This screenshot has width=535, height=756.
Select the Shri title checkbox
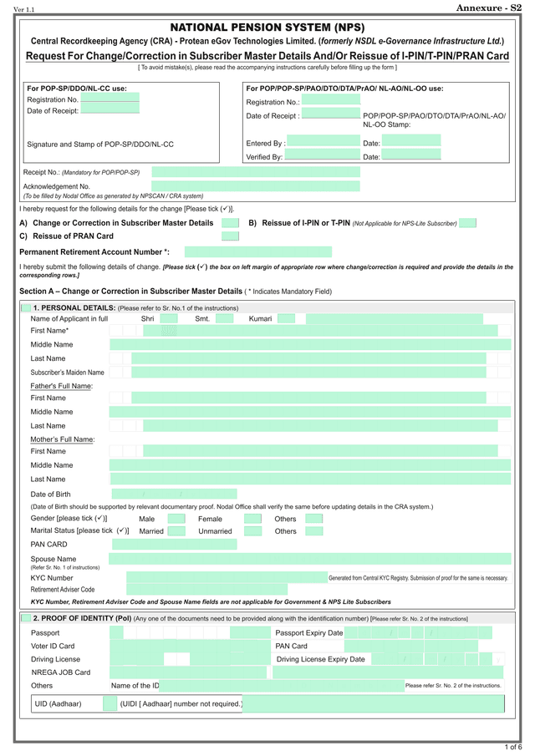coord(168,318)
